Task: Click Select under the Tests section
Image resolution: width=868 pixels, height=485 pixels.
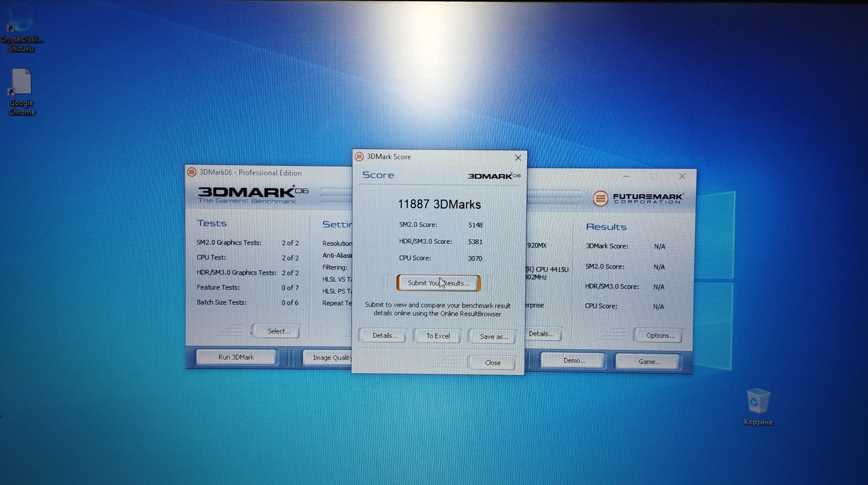Action: pos(278,331)
